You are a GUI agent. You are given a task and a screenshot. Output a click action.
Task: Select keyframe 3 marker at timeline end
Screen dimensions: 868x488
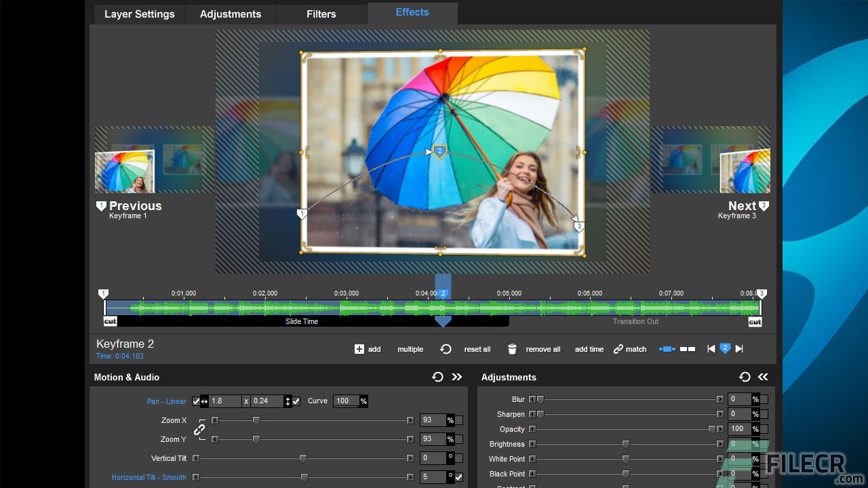(x=762, y=294)
